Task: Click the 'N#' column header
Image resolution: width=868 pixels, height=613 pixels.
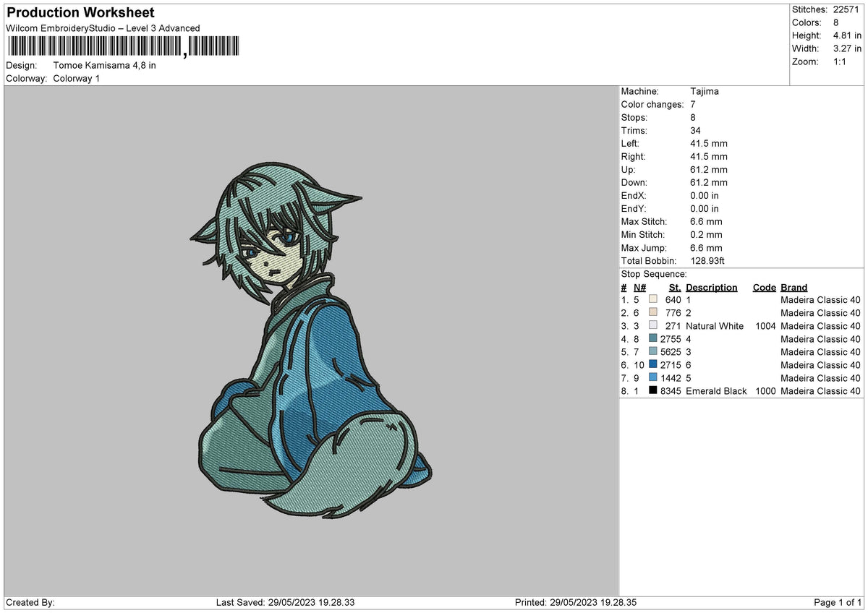Action: [x=639, y=287]
